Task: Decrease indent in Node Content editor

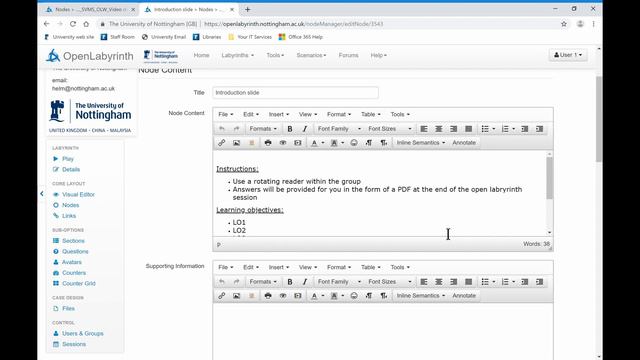Action: pos(525,129)
